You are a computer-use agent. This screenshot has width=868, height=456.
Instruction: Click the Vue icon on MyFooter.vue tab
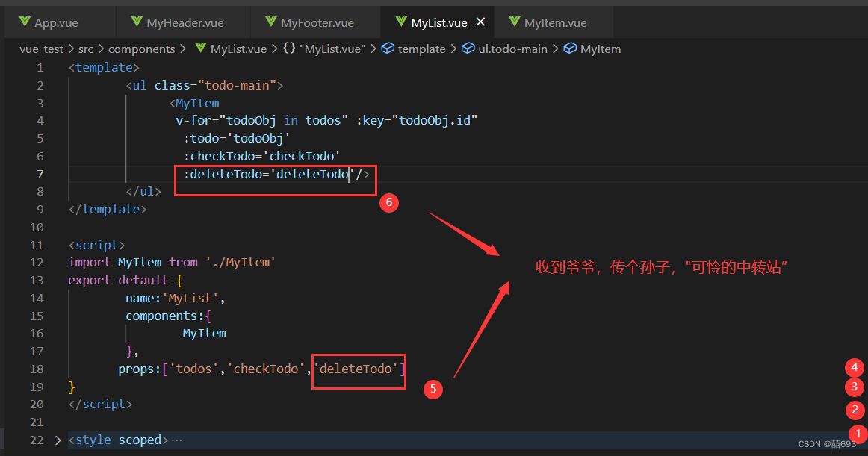click(270, 22)
